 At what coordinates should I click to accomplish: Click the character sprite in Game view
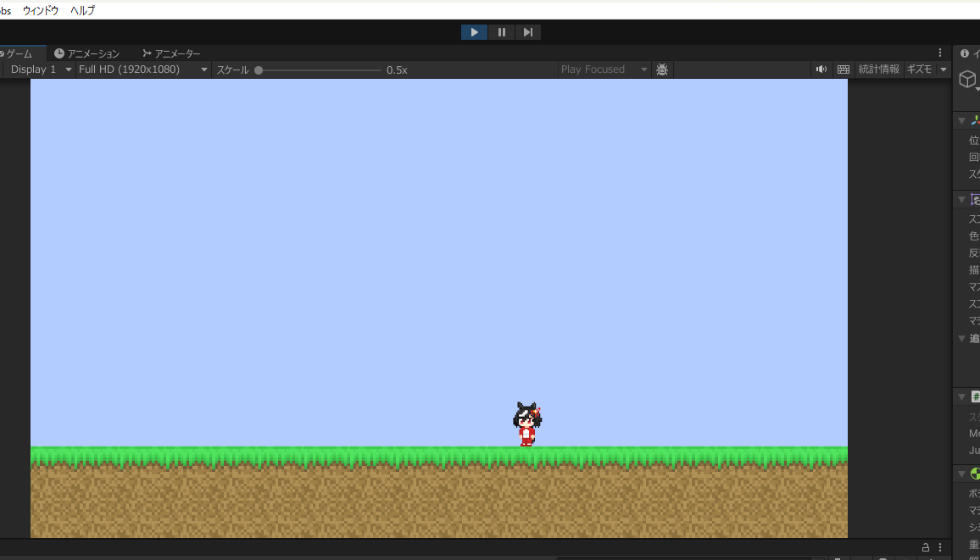click(x=526, y=424)
